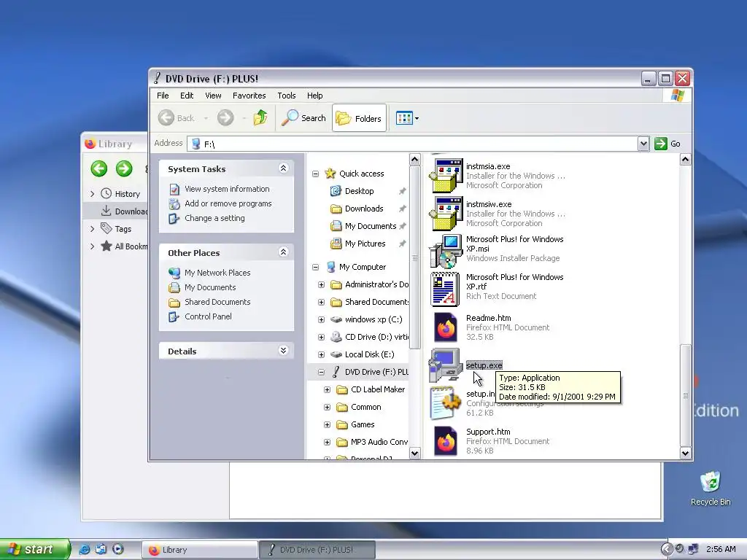This screenshot has height=560, width=747.
Task: Click folder tree scrollbar up arrow
Action: (414, 160)
